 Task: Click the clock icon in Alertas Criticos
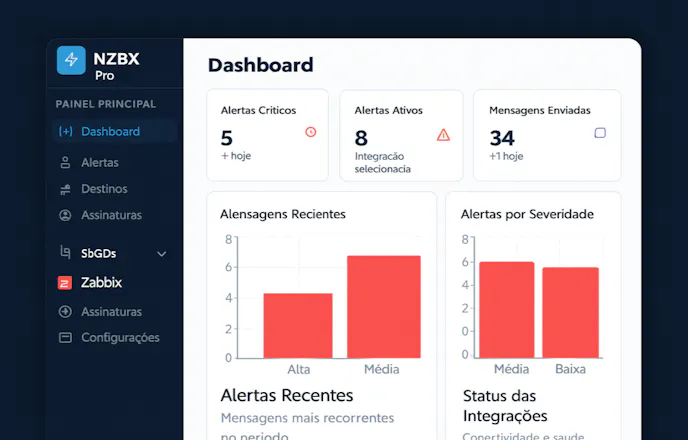coord(311,132)
